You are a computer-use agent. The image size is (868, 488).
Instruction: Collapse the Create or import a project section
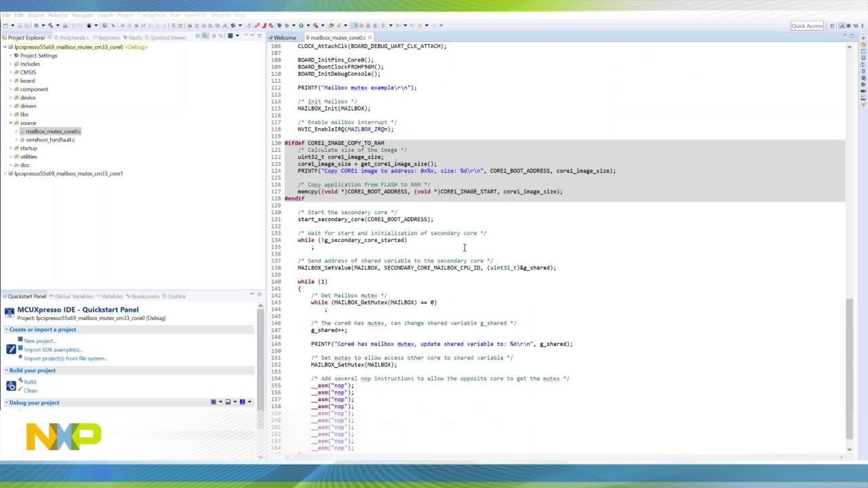click(x=7, y=329)
